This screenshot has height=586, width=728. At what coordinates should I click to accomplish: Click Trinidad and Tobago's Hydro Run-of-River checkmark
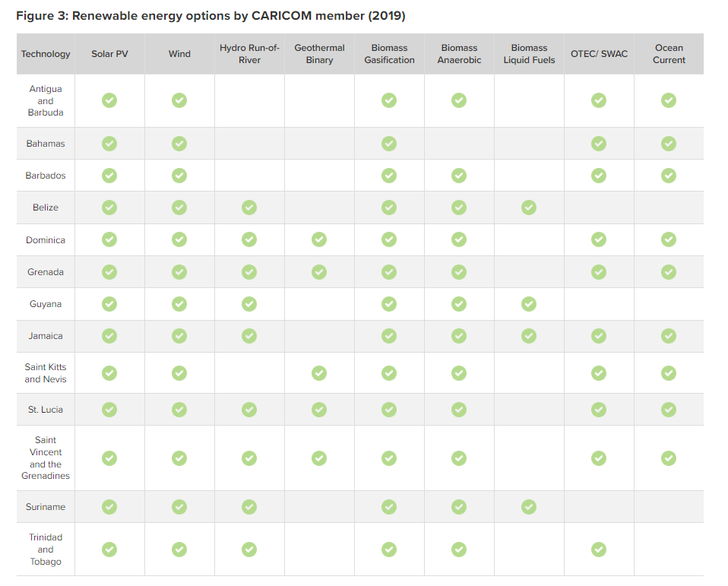[x=249, y=550]
